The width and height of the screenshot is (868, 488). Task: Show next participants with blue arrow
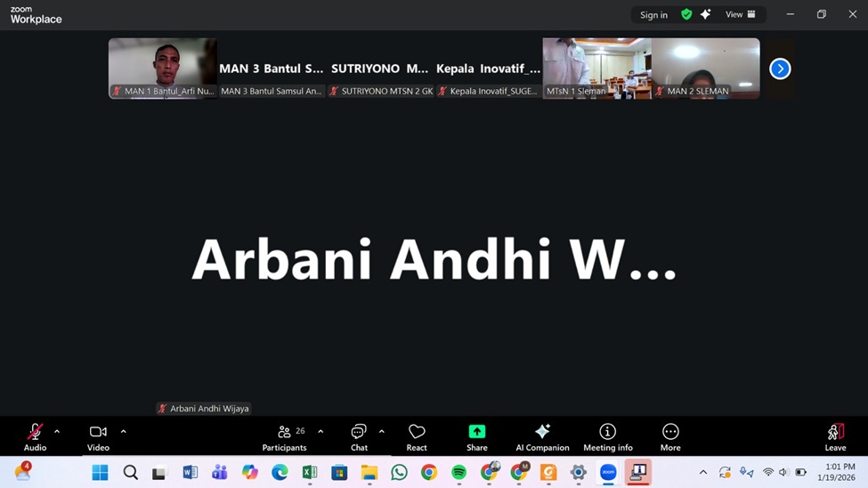click(x=780, y=69)
